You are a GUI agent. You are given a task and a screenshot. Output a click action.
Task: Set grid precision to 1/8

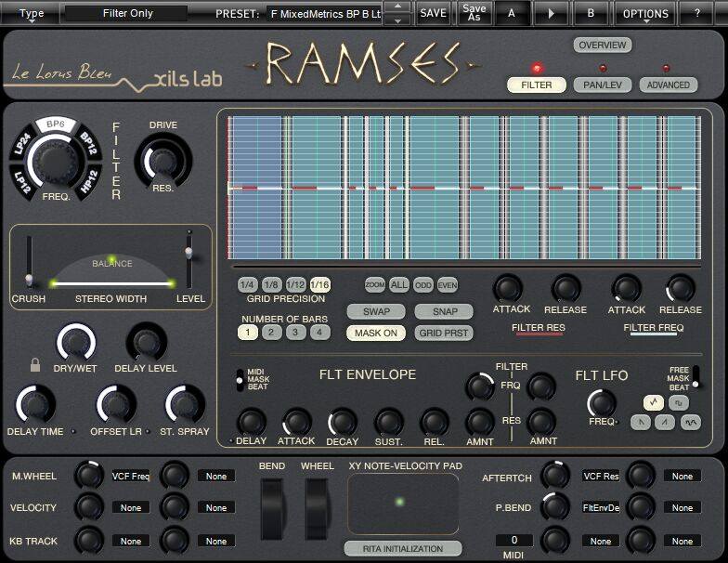tap(271, 284)
